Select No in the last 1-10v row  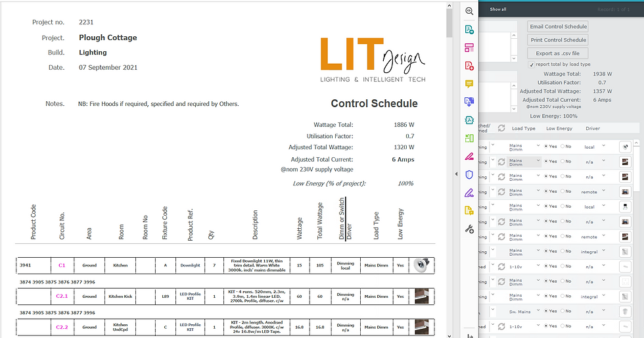pyautogui.click(x=563, y=326)
